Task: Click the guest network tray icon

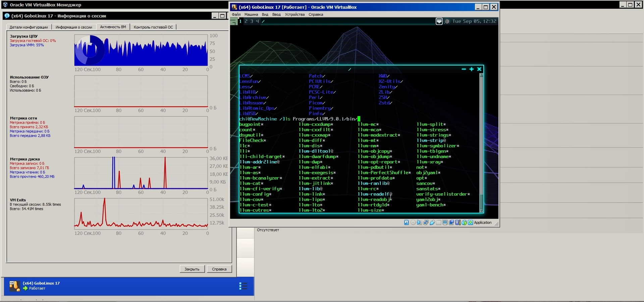Action: click(x=439, y=21)
